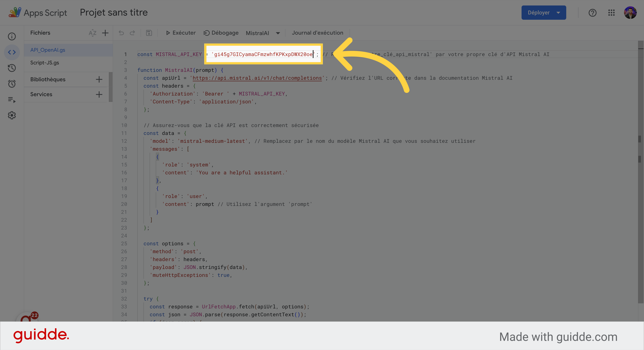
Task: Open Triggers alarm clock icon
Action: coord(12,84)
